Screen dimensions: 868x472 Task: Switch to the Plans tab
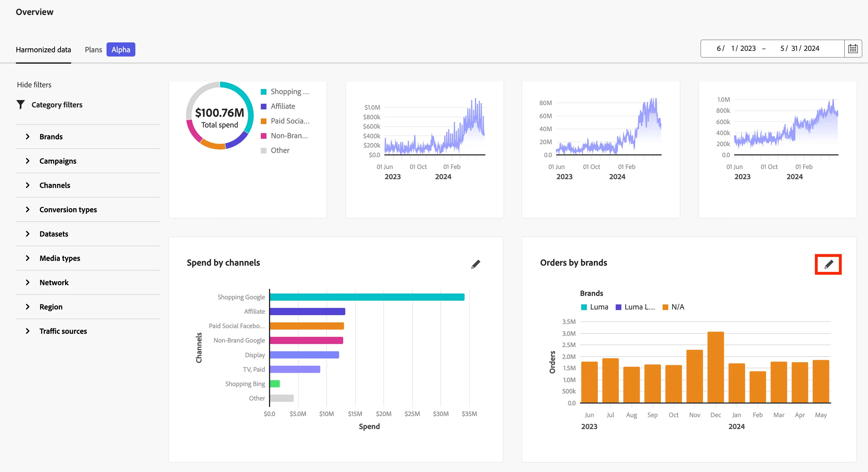coord(93,49)
